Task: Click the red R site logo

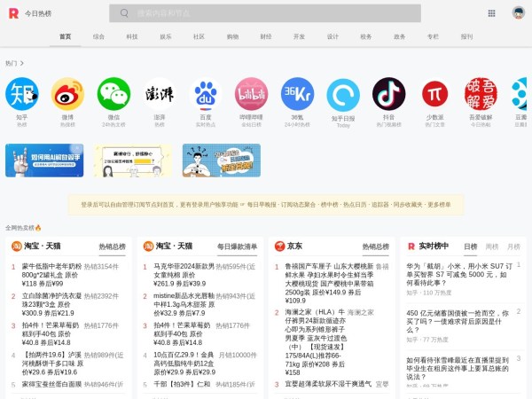Action: point(13,13)
